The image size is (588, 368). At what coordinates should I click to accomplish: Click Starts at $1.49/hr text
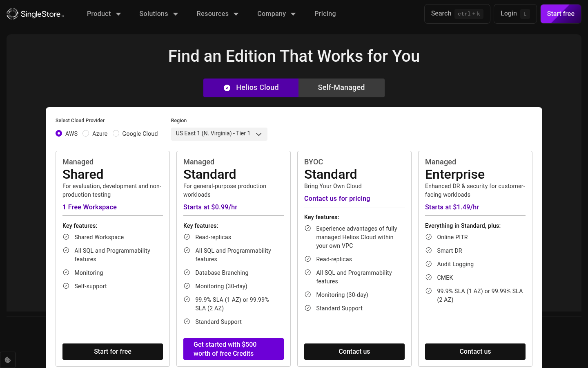[452, 207]
